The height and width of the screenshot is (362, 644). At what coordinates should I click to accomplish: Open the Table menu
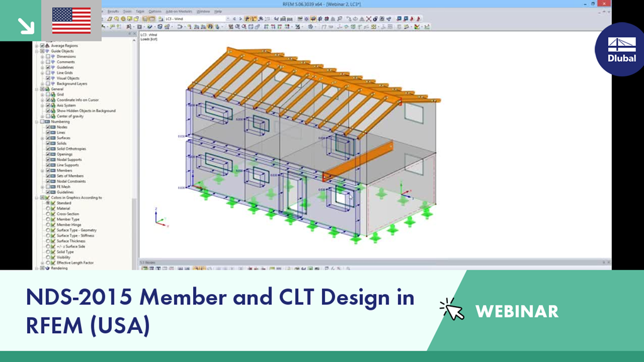click(x=140, y=11)
